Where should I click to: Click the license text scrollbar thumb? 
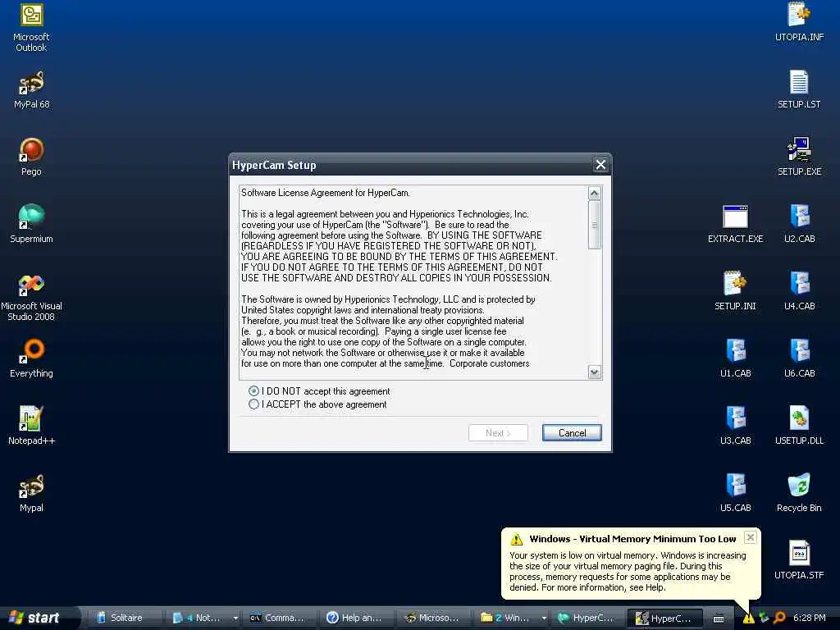click(594, 225)
